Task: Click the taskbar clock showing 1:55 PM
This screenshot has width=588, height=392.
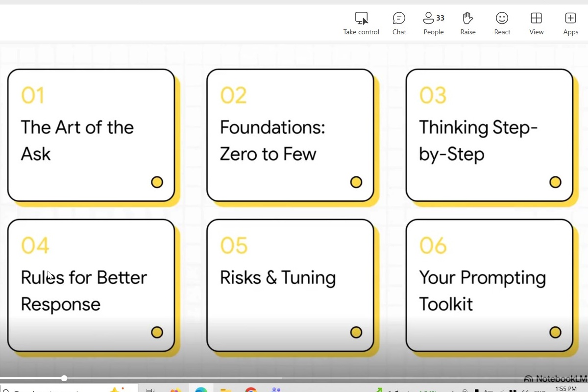Action: (x=566, y=389)
